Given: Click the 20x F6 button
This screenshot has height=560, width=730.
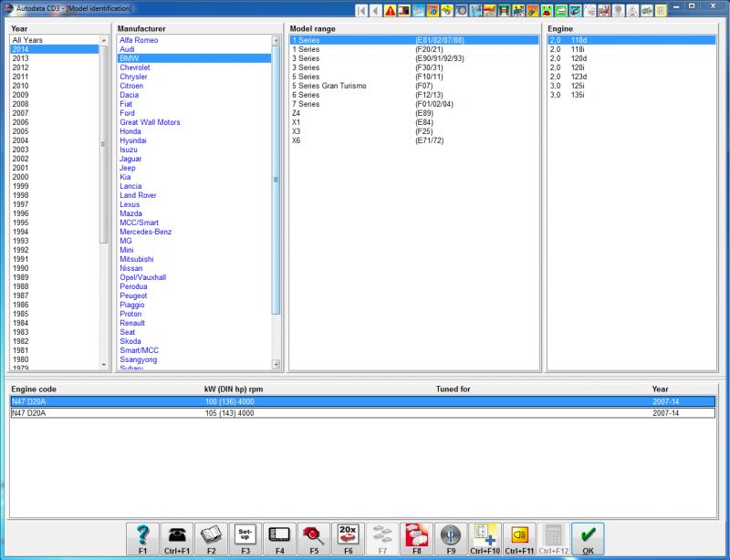Looking at the screenshot, I should 349,539.
